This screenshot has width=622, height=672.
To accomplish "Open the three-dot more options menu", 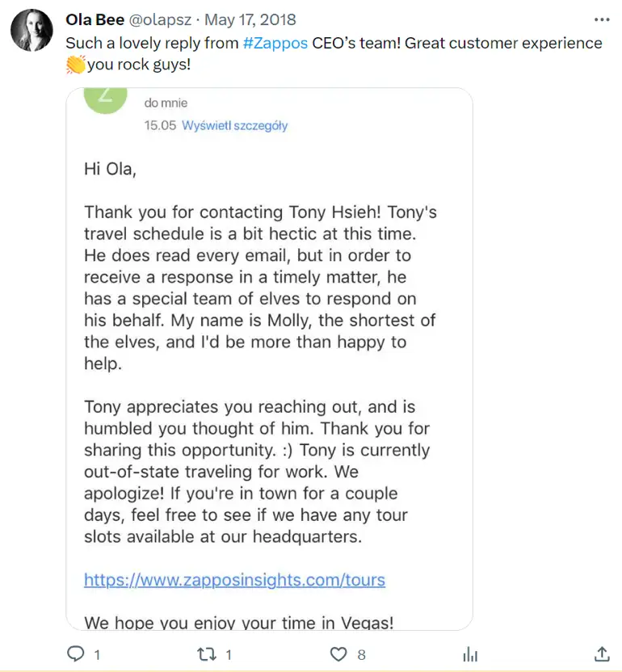I will tap(602, 19).
